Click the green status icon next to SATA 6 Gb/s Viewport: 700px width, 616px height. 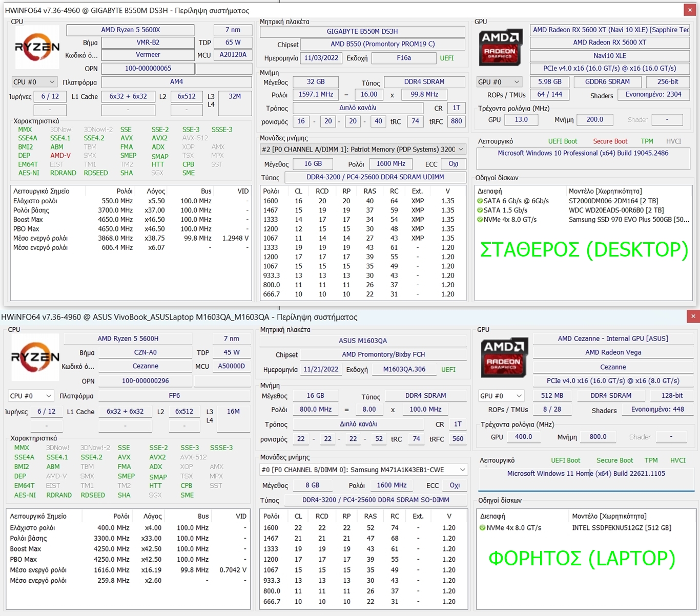click(x=480, y=201)
